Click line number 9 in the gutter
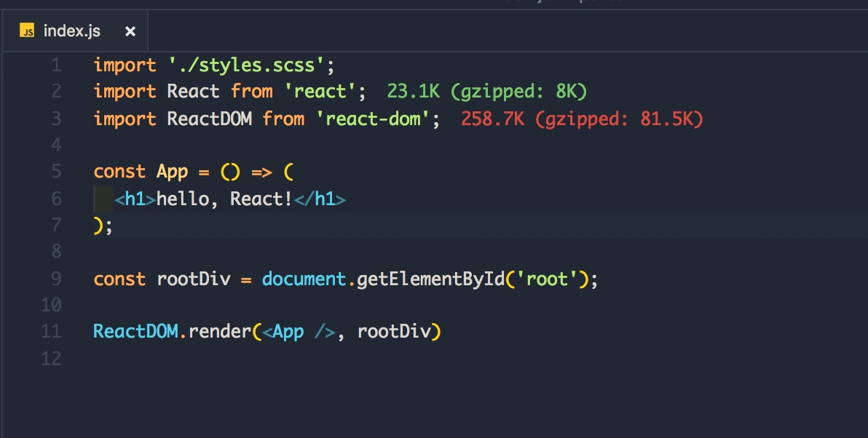Screen dimensions: 868x438 56,279
